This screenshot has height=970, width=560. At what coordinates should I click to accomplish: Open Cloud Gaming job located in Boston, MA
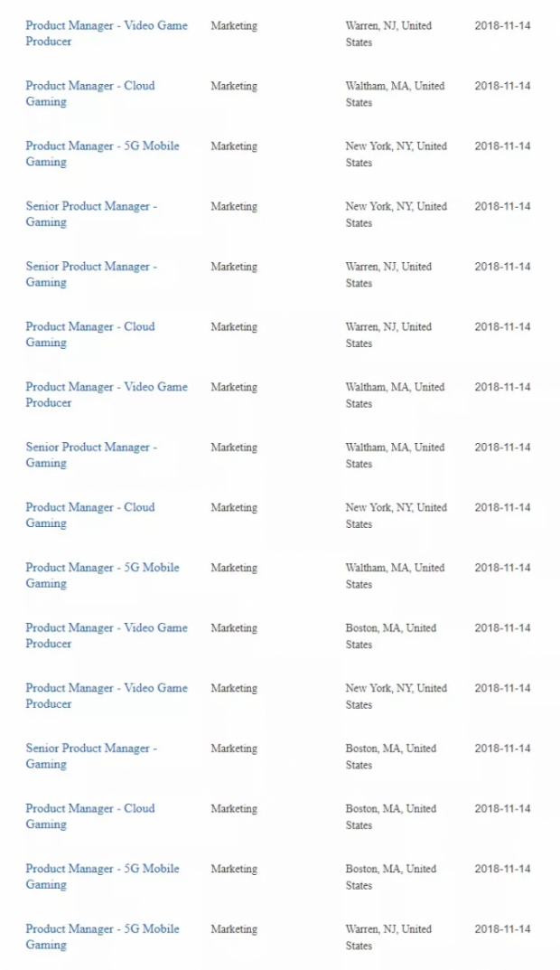coord(90,816)
